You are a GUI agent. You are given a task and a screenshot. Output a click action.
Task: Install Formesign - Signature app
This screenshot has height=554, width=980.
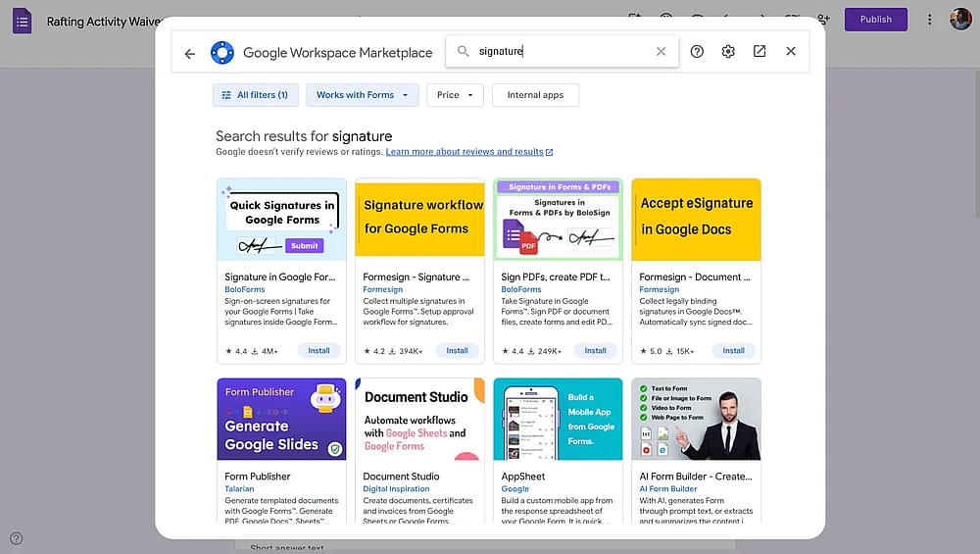click(457, 351)
